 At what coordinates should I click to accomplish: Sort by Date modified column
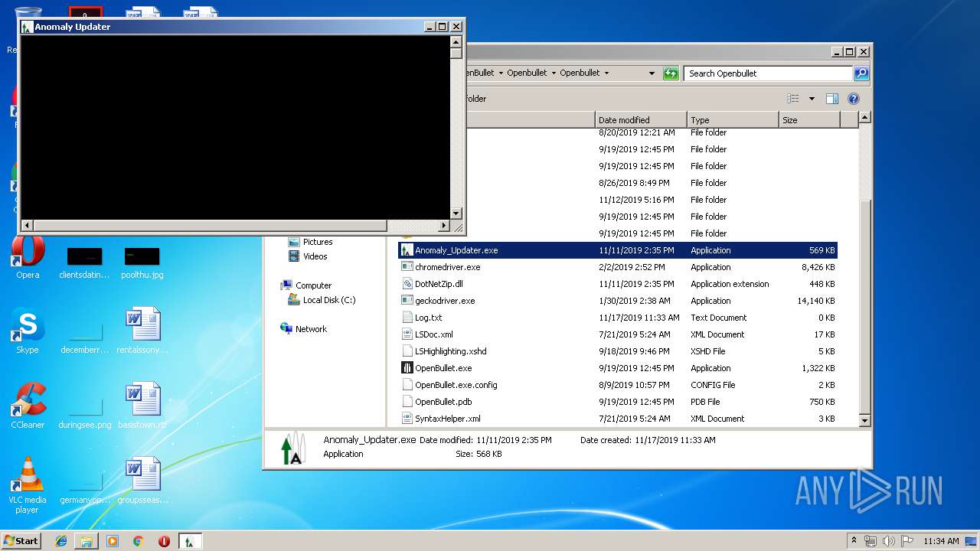(641, 120)
